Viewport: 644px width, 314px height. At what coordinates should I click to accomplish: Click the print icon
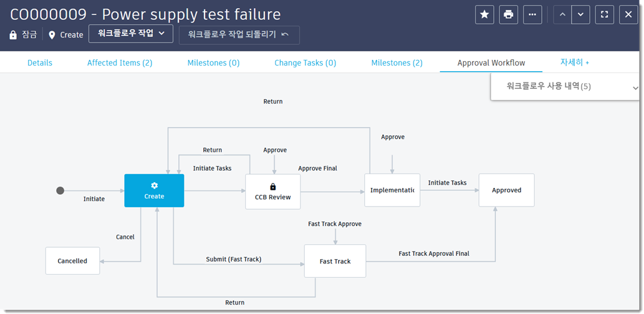click(509, 14)
